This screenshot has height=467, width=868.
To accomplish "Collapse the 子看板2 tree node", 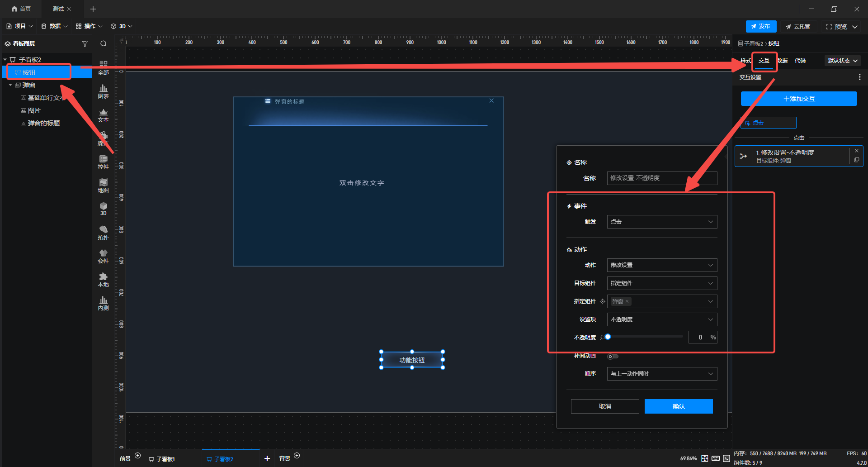I will (x=5, y=60).
